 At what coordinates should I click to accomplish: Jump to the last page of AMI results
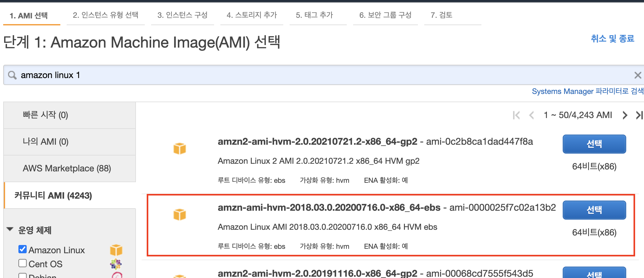[x=639, y=115]
